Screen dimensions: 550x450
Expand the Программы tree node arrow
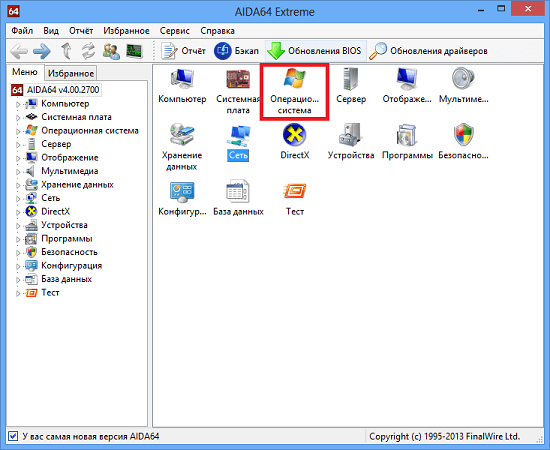(x=18, y=240)
